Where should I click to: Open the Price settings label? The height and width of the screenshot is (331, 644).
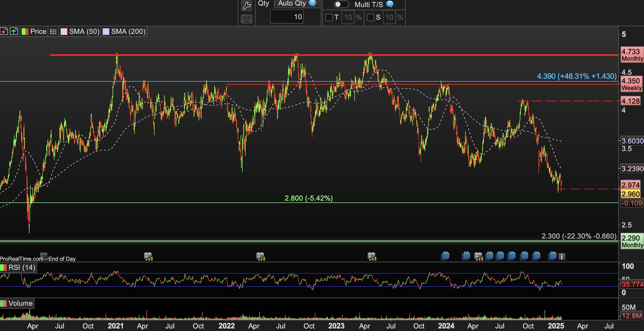(x=38, y=32)
